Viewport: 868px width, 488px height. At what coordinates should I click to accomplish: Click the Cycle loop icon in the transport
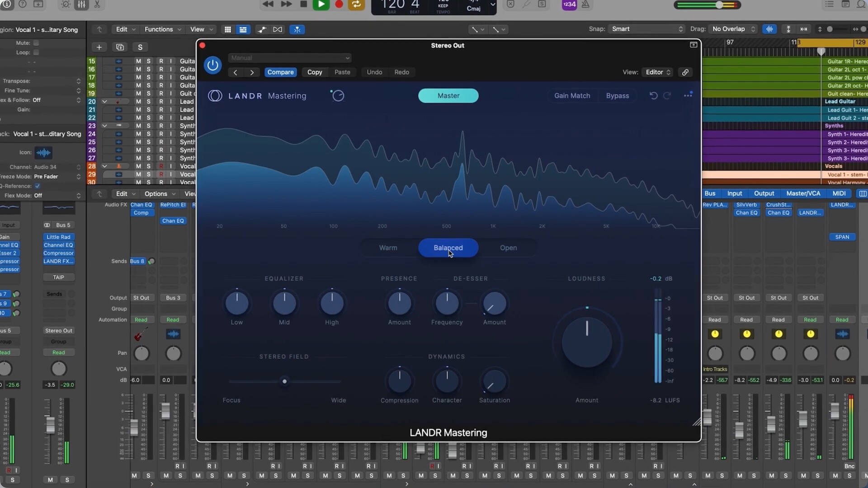tap(356, 4)
